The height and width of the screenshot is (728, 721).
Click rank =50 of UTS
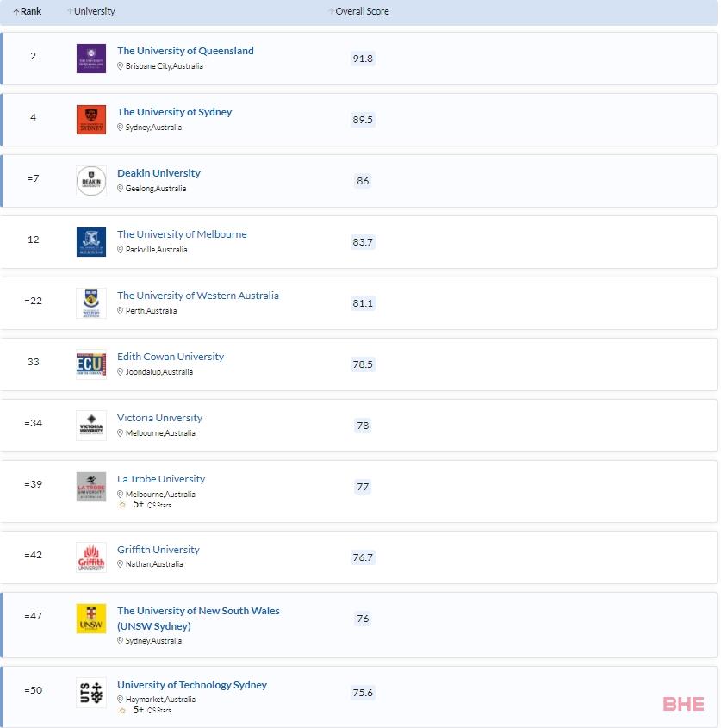click(x=33, y=690)
